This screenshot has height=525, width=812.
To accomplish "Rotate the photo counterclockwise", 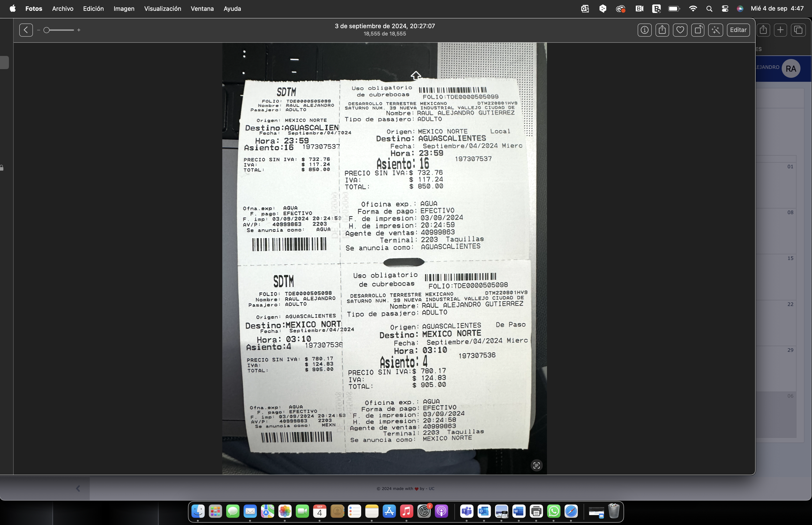I will (x=698, y=30).
